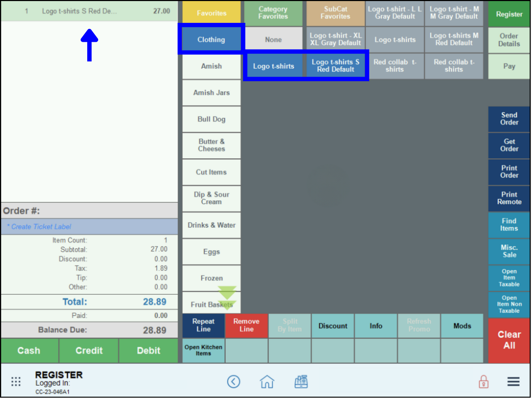
Task: Click Refresh Promo
Action: pyautogui.click(x=419, y=325)
